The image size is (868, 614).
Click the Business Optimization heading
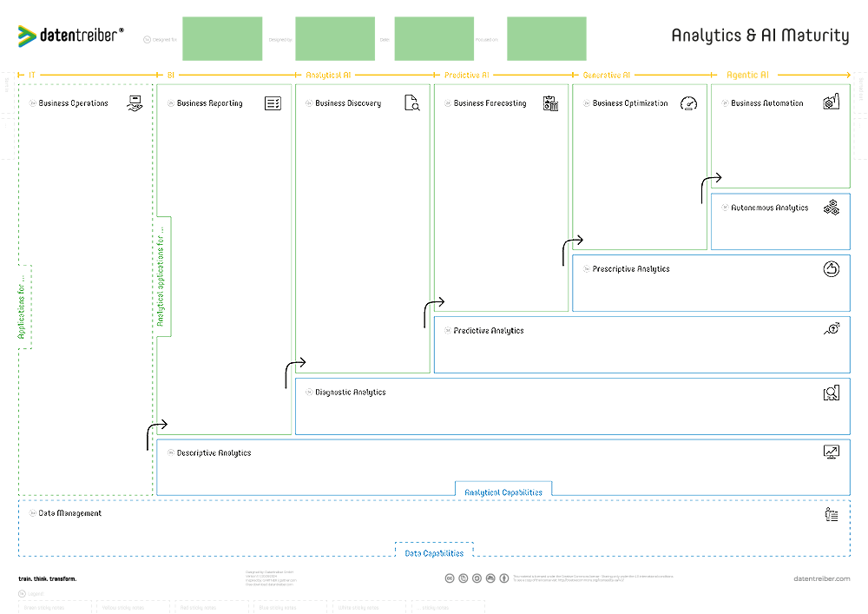tap(630, 103)
